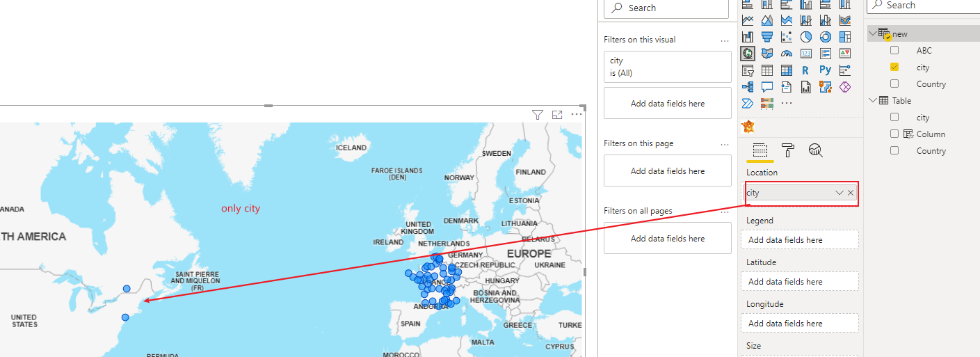
Task: Open Filters on all pages options
Action: click(725, 212)
